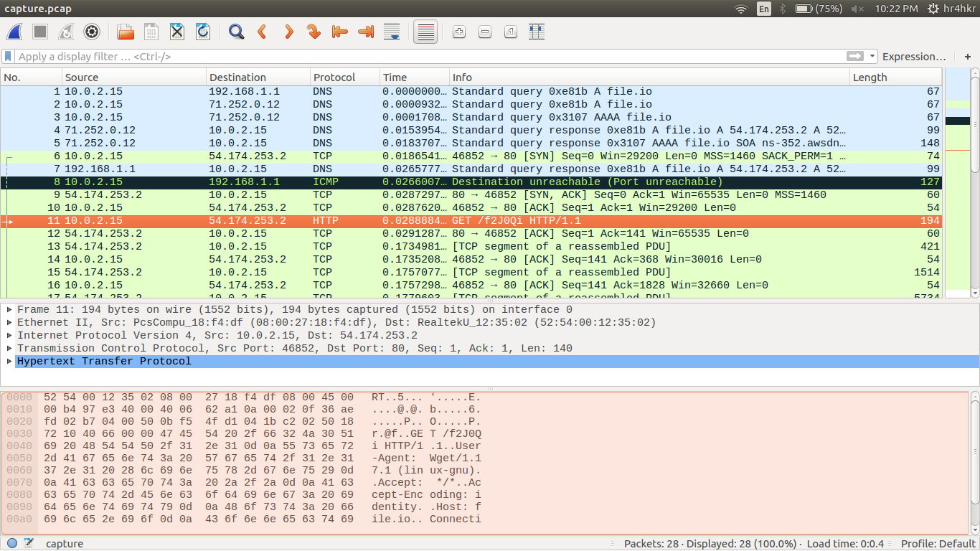
Task: Sort by the Protocol column header
Action: click(x=345, y=77)
